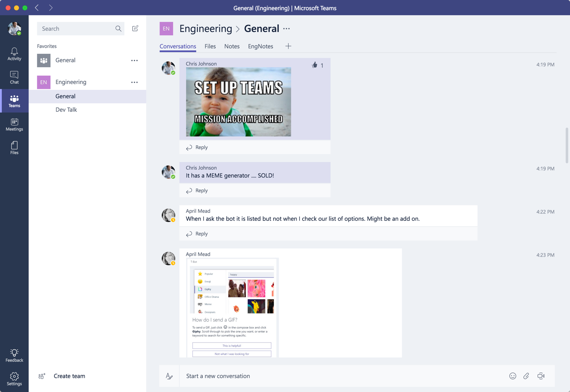Reply to the meme image post
570x392 pixels.
(x=197, y=147)
